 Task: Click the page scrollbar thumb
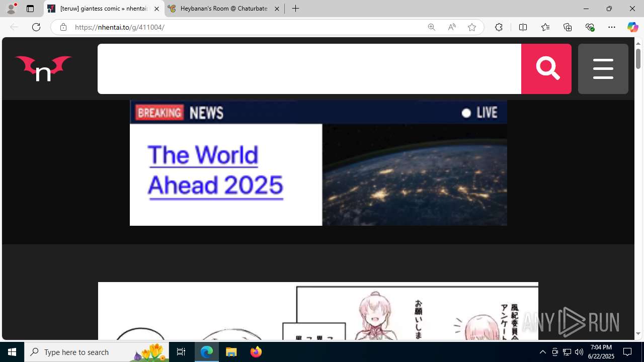click(x=638, y=58)
